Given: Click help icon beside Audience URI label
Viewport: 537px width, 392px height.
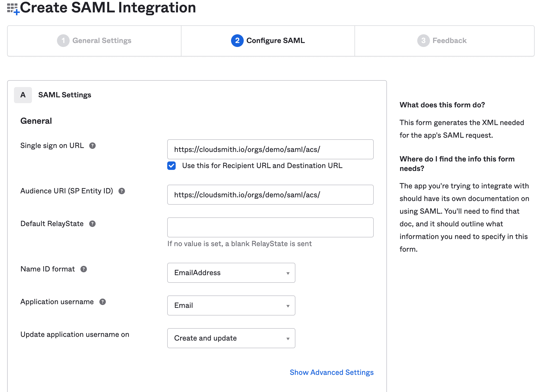Looking at the screenshot, I should tap(122, 191).
